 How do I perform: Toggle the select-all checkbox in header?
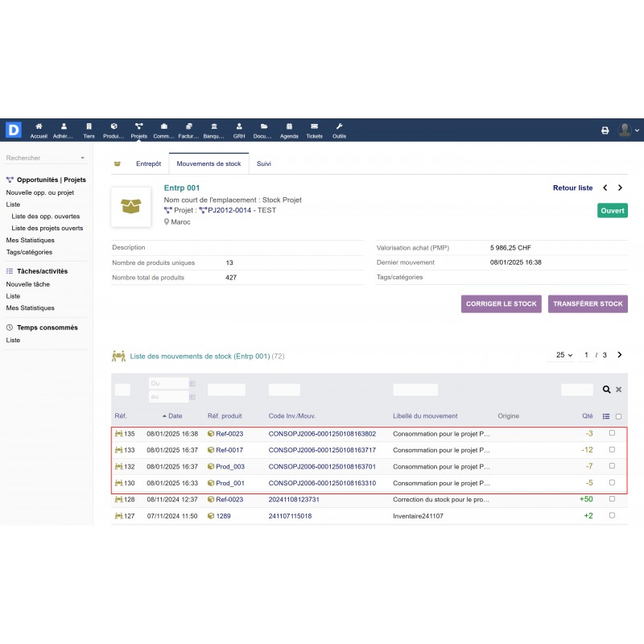point(618,416)
